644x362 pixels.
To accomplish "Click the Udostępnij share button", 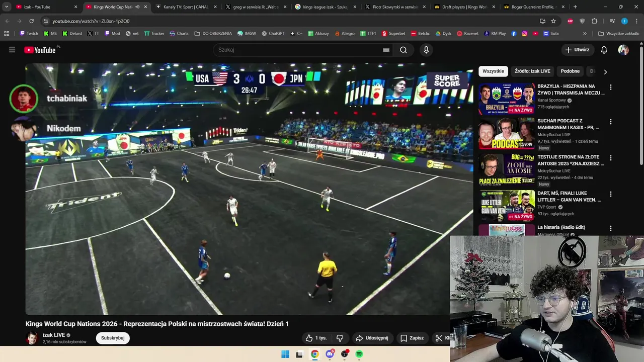I will click(372, 338).
